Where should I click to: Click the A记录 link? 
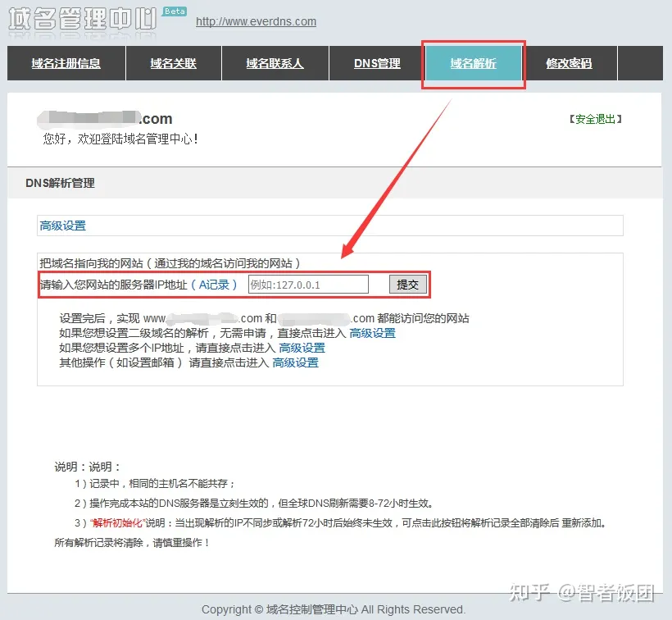[x=214, y=285]
